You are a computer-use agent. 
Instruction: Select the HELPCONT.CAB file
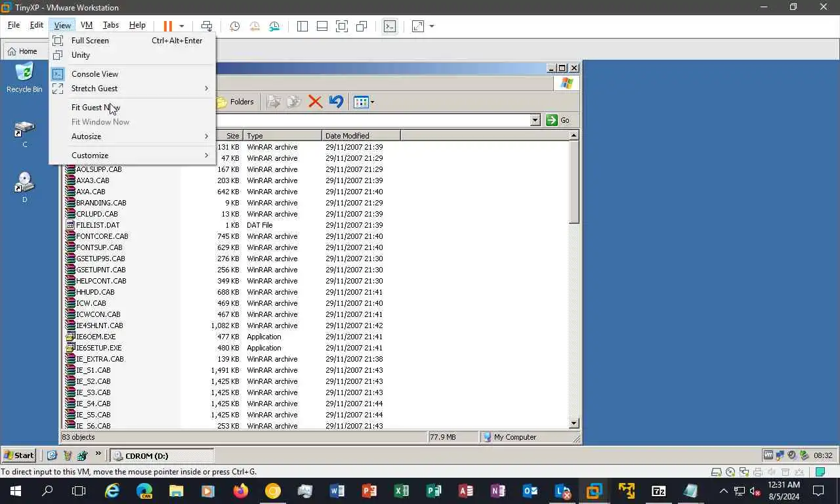[96, 281]
